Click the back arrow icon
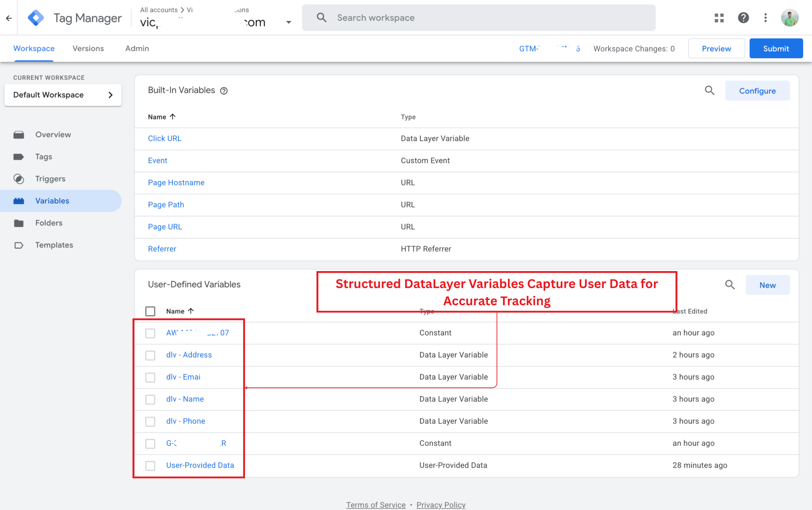The image size is (812, 510). tap(9, 18)
